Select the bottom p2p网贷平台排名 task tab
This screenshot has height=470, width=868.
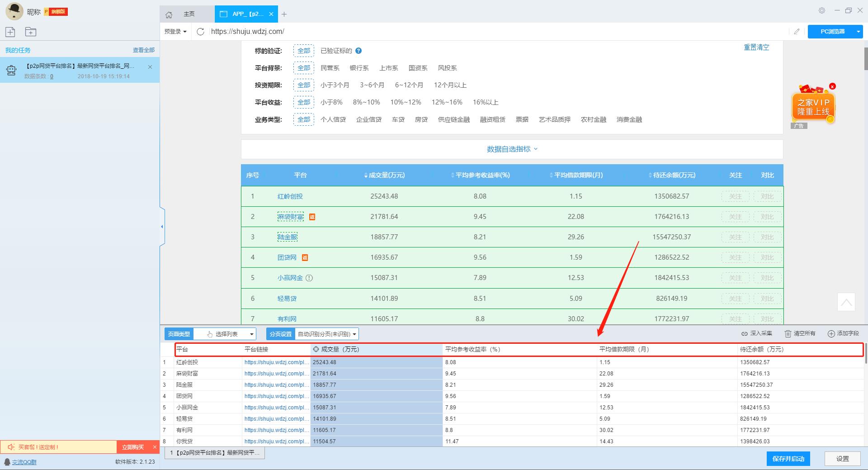(215, 452)
